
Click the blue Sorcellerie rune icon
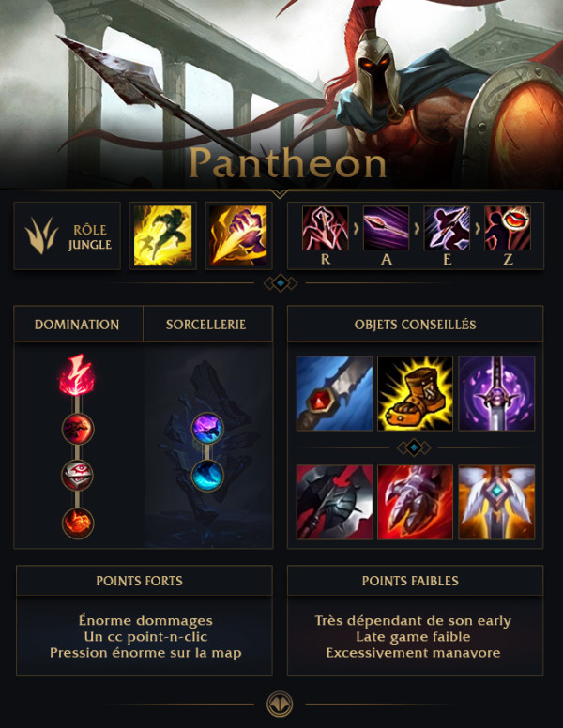pos(207,476)
